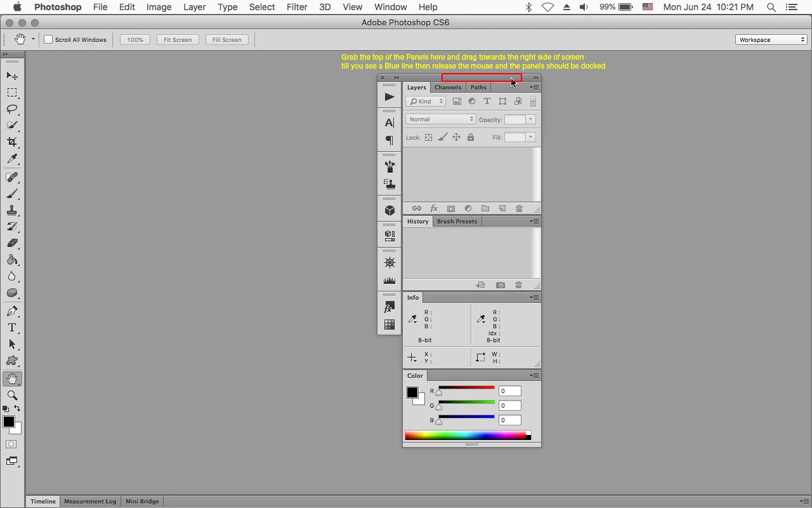Open the Mini Bridge tab

[x=142, y=502]
